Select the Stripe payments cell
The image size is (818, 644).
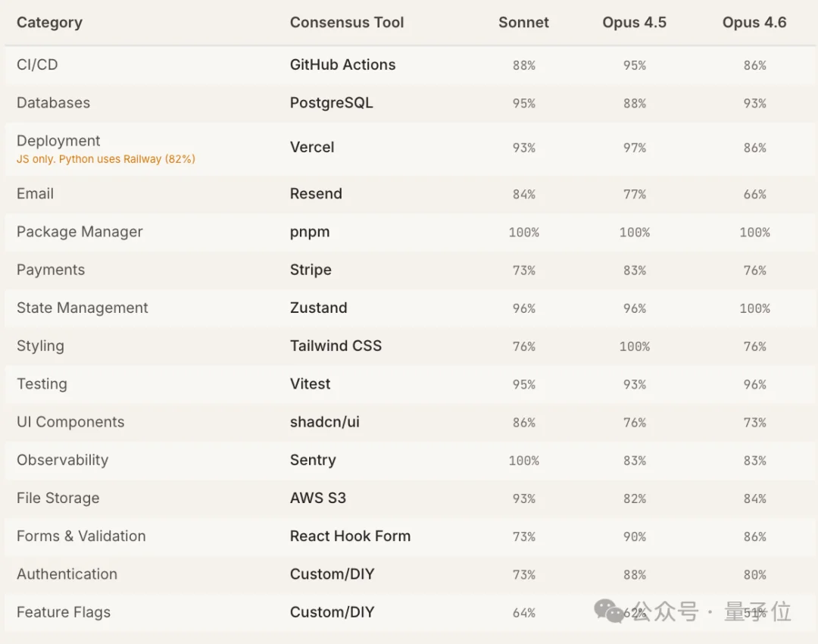tap(311, 270)
